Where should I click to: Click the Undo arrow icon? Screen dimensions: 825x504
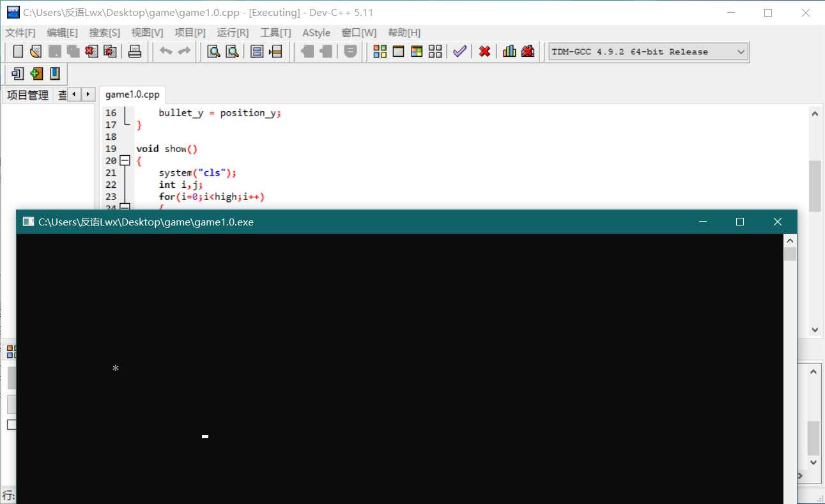166,52
